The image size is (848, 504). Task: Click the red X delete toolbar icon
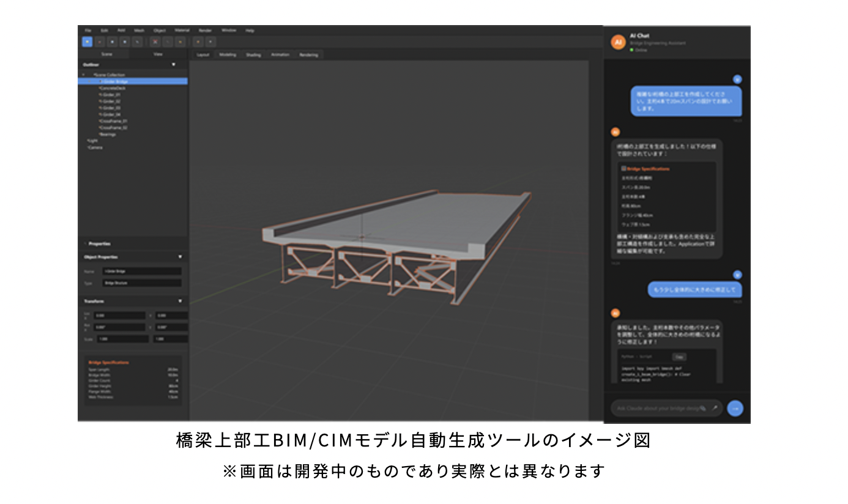[x=155, y=42]
